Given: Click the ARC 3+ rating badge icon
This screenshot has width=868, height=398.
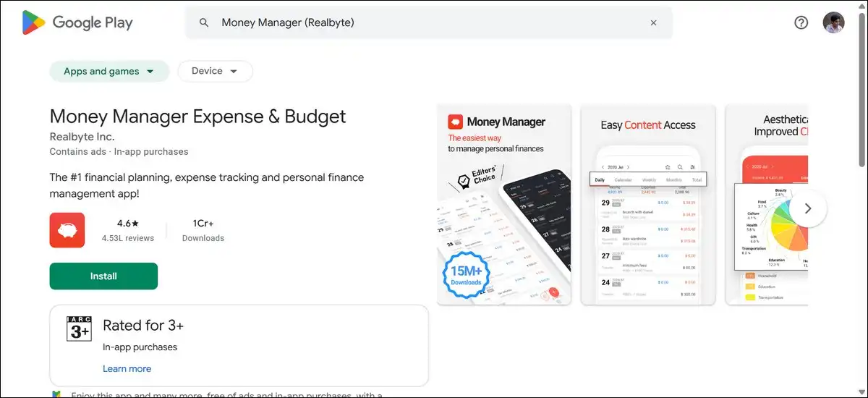Looking at the screenshot, I should click(x=78, y=329).
